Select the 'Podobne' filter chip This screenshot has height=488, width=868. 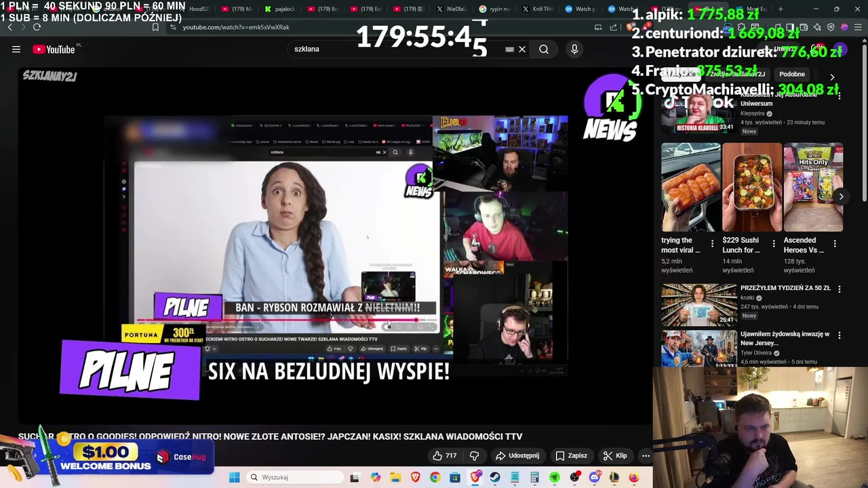click(x=792, y=74)
